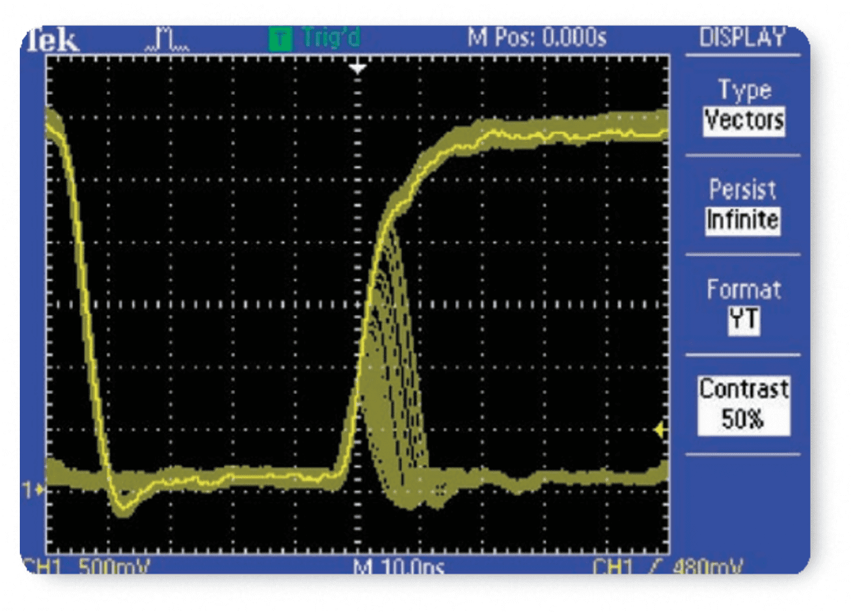Change the Persist Infinite setting
Viewport: 855px width, 616px height.
(743, 206)
